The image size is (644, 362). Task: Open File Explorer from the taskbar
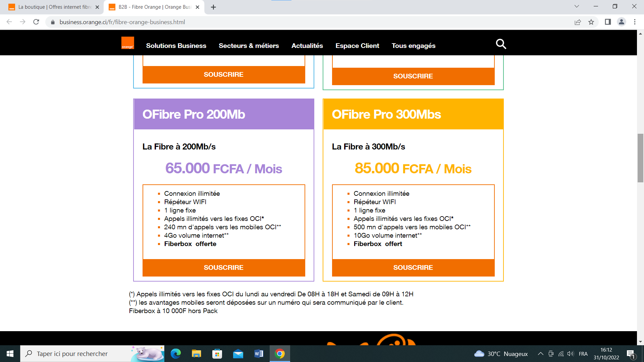coord(196,354)
